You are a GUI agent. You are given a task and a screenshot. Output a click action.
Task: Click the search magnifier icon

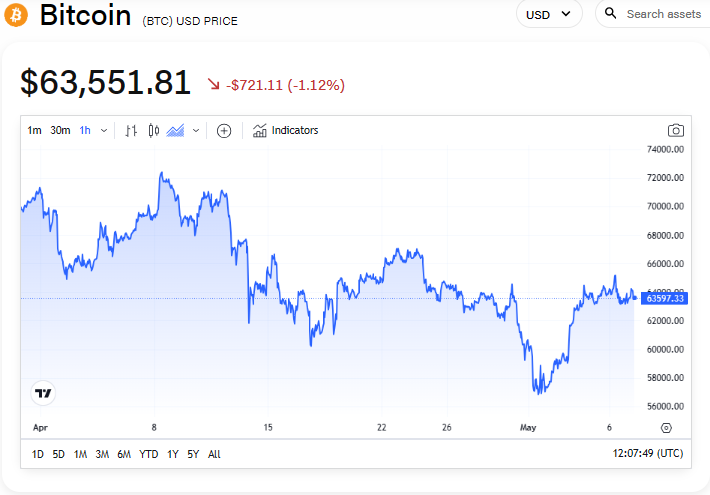pos(611,14)
